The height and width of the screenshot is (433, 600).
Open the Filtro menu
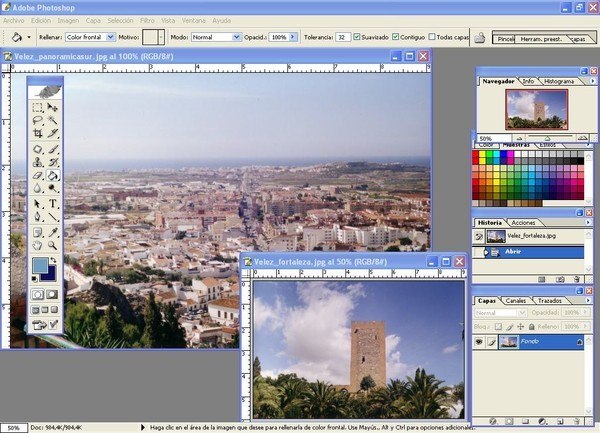pos(147,20)
